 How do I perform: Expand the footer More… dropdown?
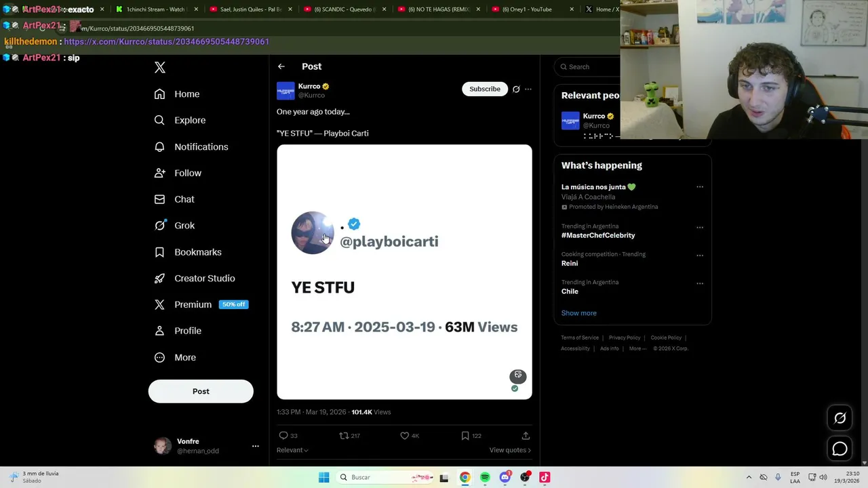click(638, 348)
